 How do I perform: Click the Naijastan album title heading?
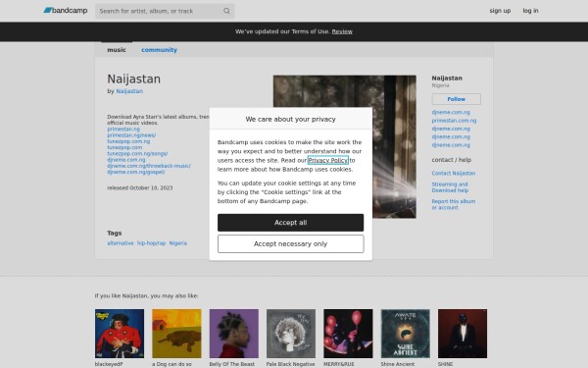(x=134, y=79)
